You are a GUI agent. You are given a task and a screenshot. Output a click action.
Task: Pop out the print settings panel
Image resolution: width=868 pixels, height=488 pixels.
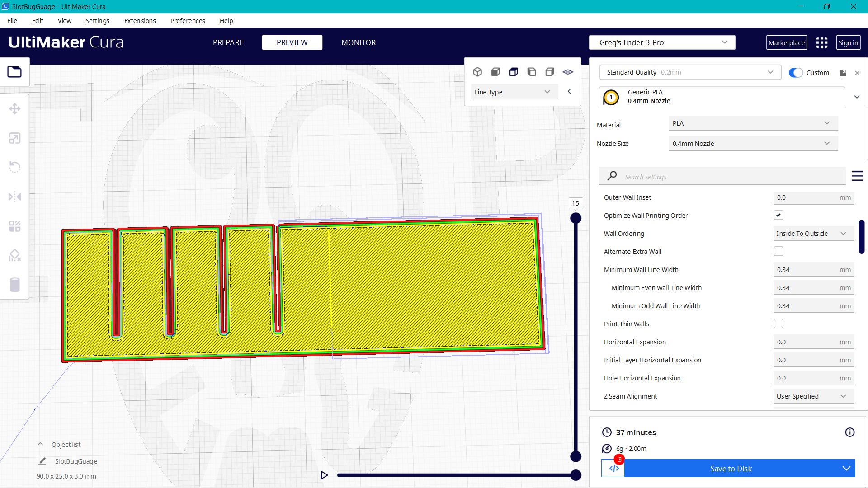(843, 73)
